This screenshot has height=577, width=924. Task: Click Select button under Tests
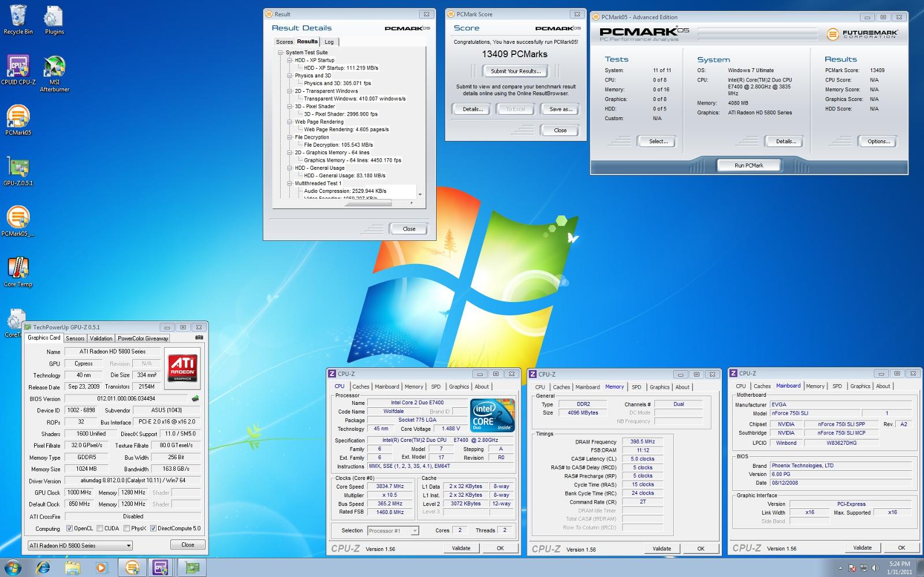(x=658, y=142)
